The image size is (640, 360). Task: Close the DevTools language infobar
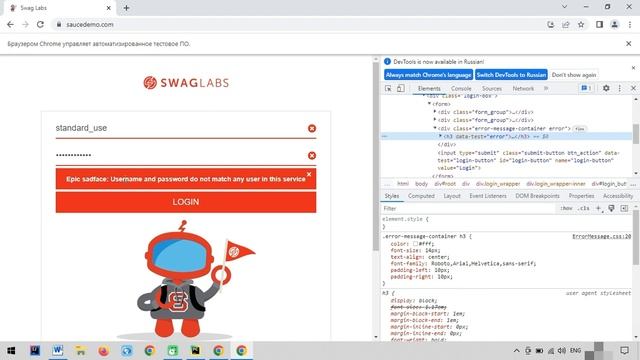pos(633,68)
